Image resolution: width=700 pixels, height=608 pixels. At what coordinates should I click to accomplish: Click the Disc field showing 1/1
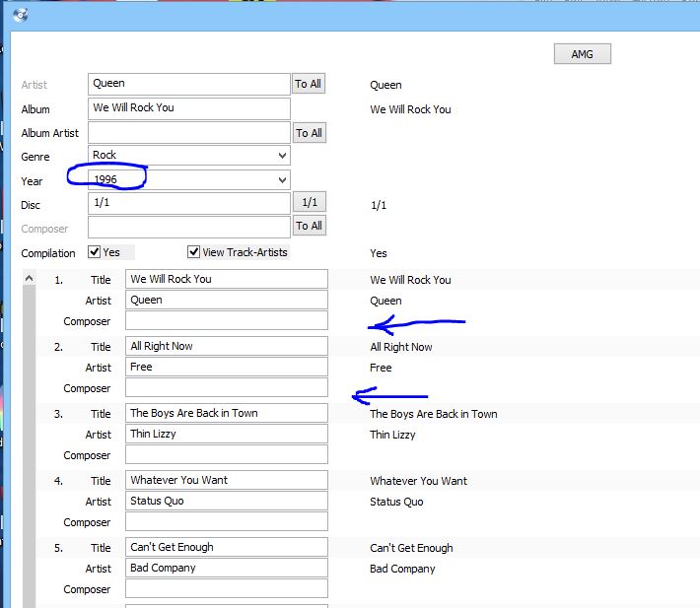coord(188,202)
